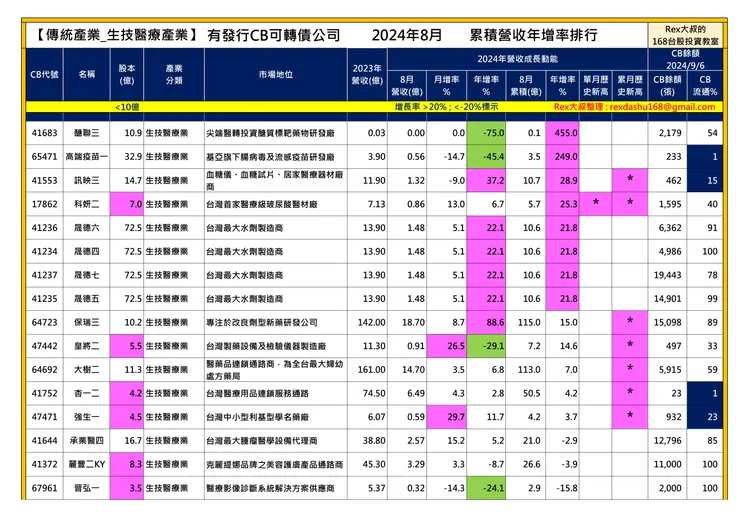
Task: Click CB code 64723
Action: [44, 322]
